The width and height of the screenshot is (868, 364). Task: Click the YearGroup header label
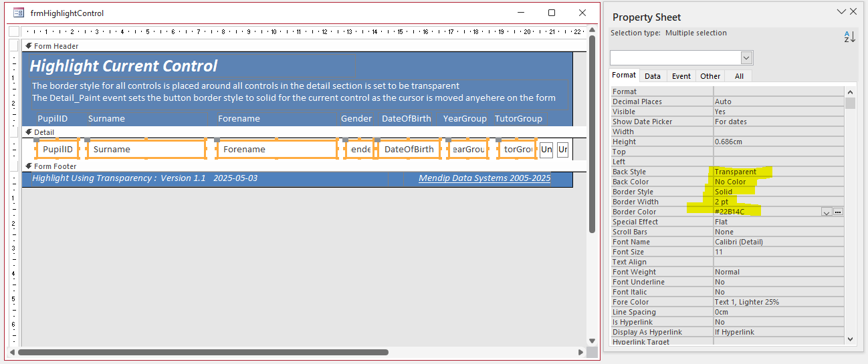click(463, 119)
